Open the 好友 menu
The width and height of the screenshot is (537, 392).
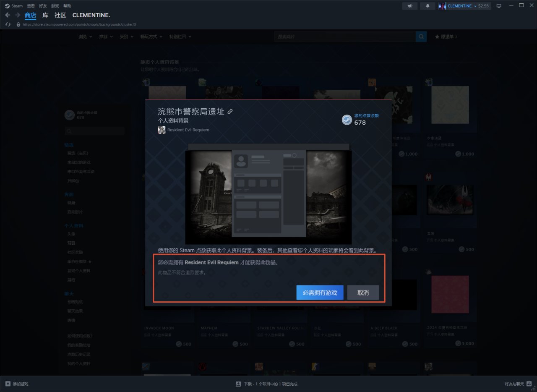point(43,6)
